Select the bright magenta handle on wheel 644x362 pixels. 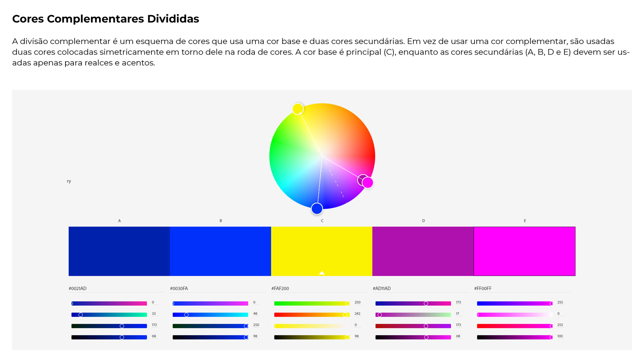click(368, 182)
